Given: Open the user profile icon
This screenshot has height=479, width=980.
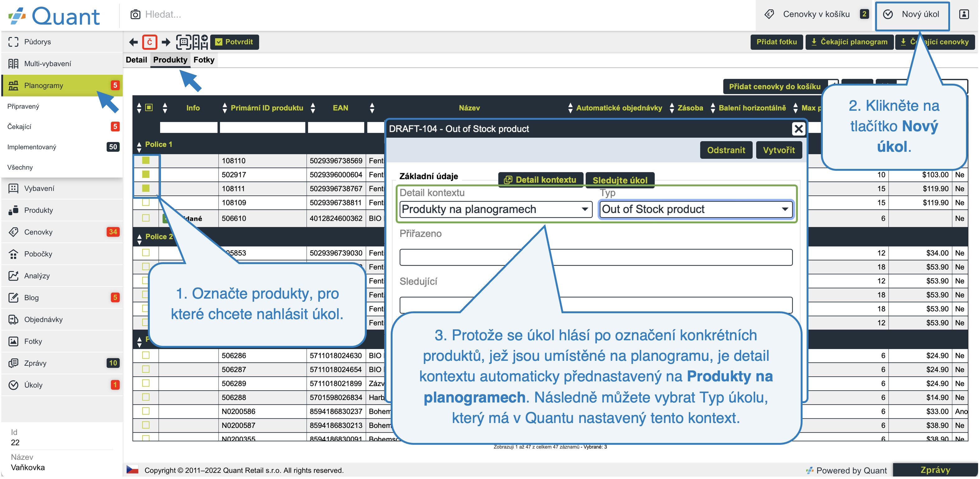Looking at the screenshot, I should (964, 14).
